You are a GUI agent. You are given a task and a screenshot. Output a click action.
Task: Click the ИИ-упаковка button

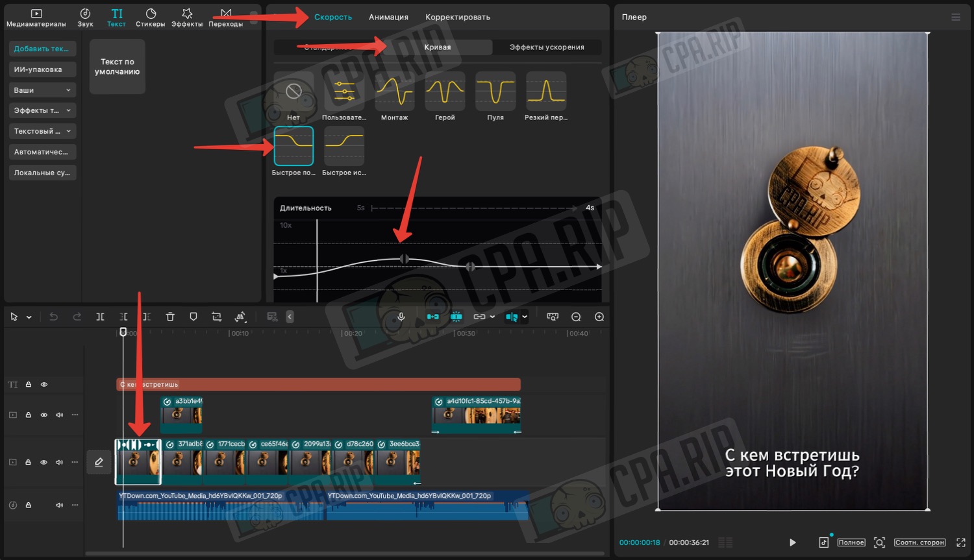43,69
